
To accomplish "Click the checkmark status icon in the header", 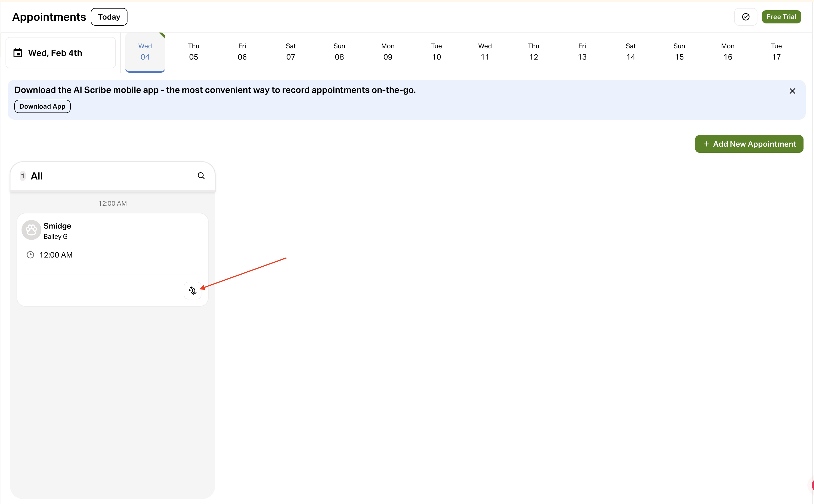I will [x=746, y=17].
